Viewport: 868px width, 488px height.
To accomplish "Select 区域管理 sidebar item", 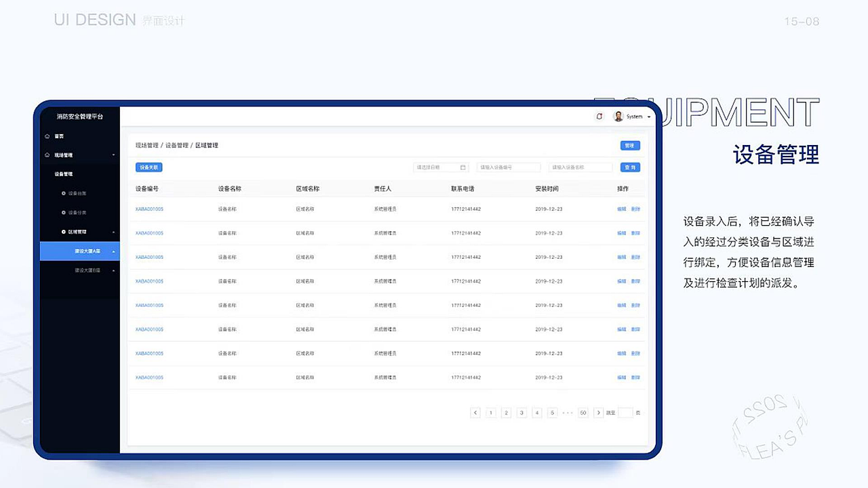I will [77, 232].
